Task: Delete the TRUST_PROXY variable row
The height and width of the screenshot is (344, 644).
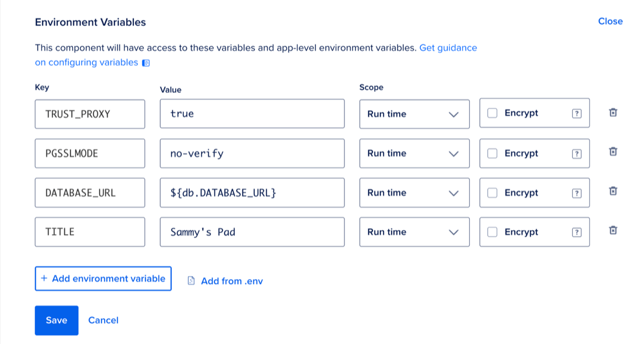Action: [613, 113]
